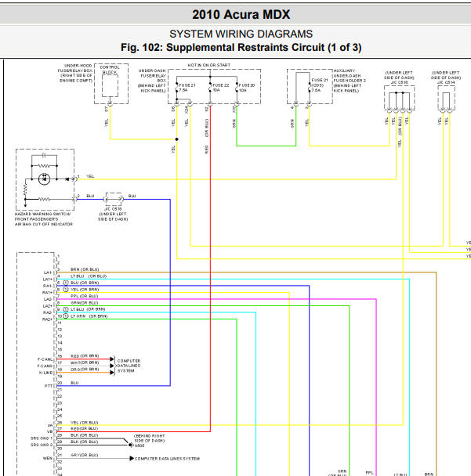
Task: Click the 'PPL (OR BLU)' wire label at pin 7
Action: [85, 296]
